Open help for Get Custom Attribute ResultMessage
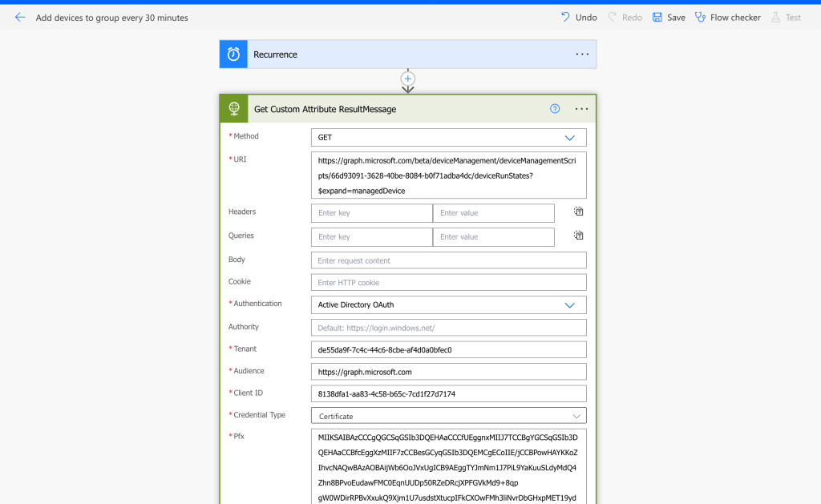The width and height of the screenshot is (821, 504). pyautogui.click(x=555, y=109)
